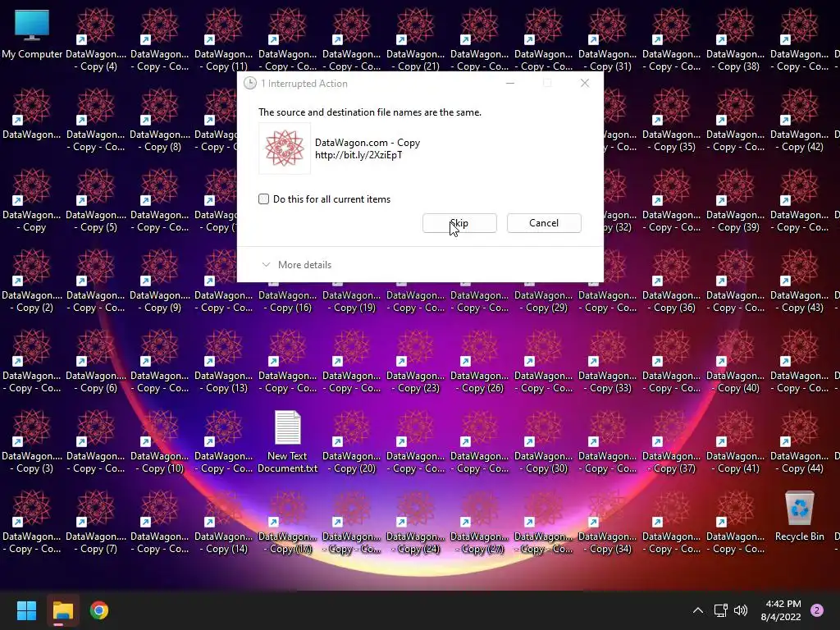
Task: Check 'Do this for all current items'
Action: (x=263, y=199)
